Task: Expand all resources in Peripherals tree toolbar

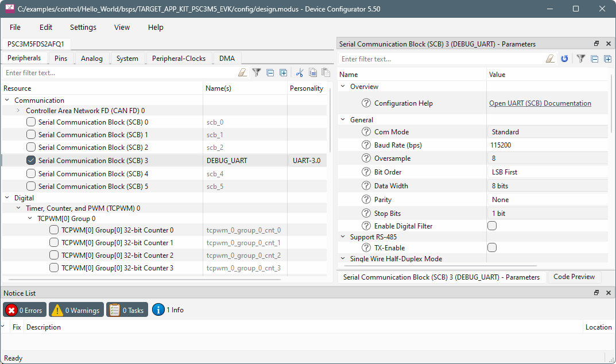Action: click(x=283, y=73)
